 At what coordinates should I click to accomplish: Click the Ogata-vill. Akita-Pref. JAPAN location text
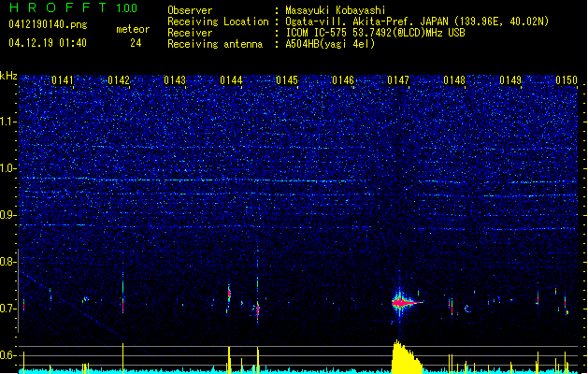pos(417,22)
